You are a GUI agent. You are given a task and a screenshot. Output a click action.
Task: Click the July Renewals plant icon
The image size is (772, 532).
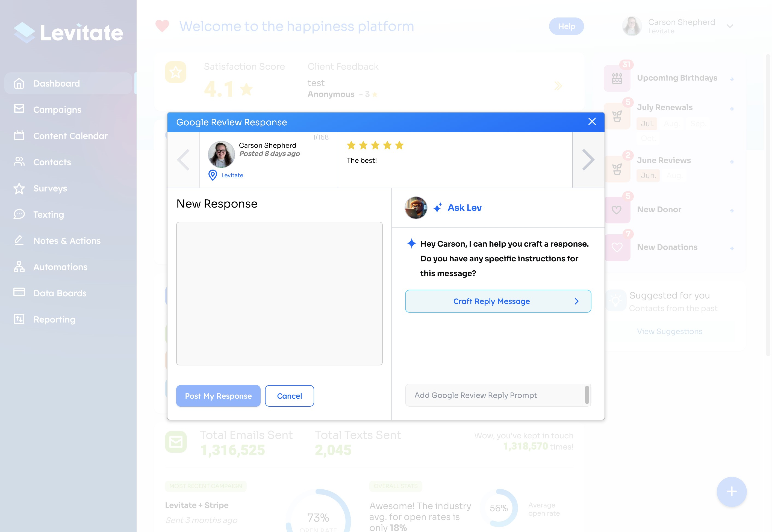[x=617, y=116]
